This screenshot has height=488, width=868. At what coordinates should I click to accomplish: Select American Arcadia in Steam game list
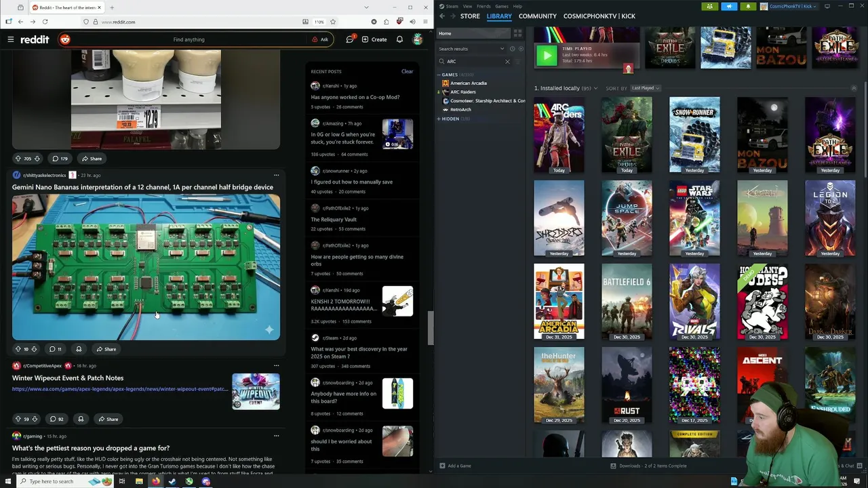coord(469,83)
